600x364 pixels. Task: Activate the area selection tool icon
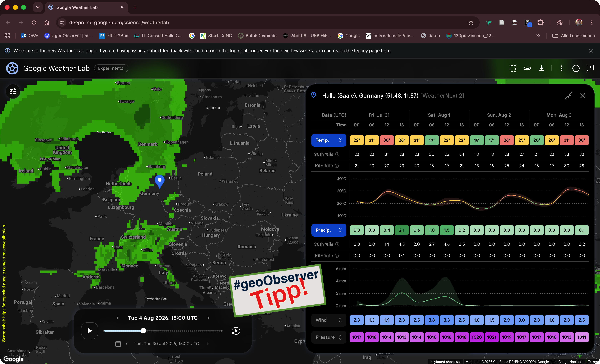click(x=513, y=68)
